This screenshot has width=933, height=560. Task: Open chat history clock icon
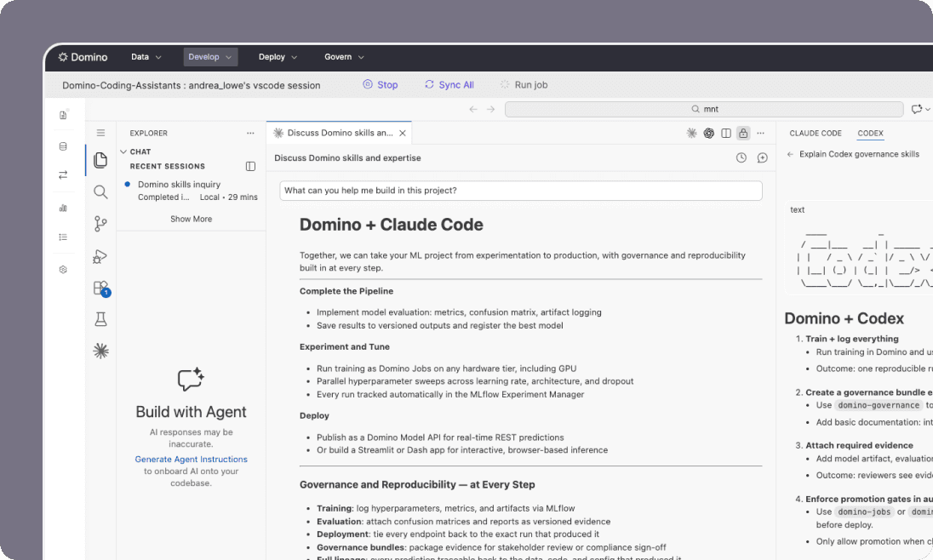click(741, 157)
